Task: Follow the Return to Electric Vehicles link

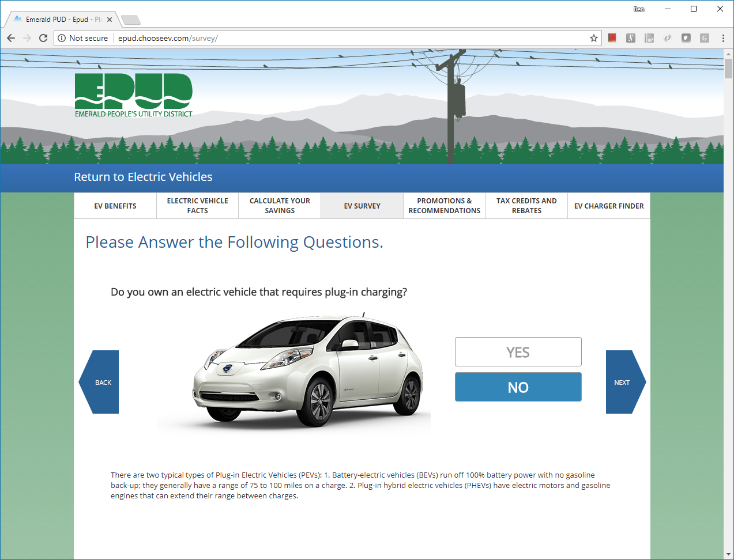Action: [x=143, y=177]
